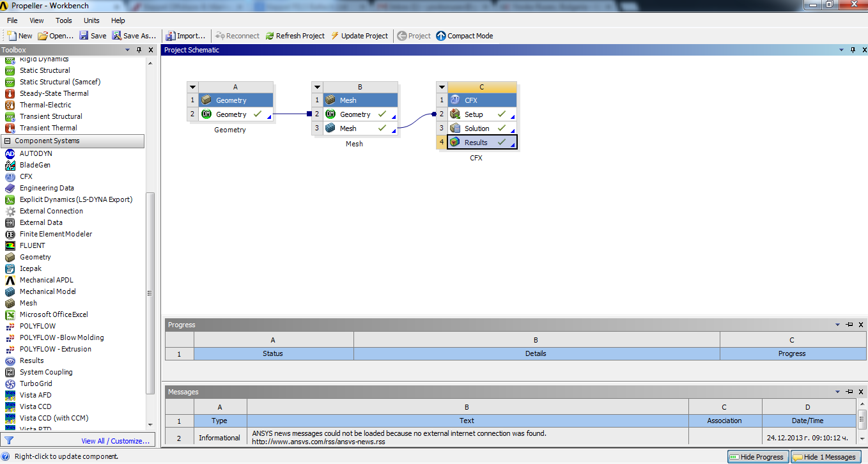Click the Import... toolbar button

pyautogui.click(x=185, y=36)
